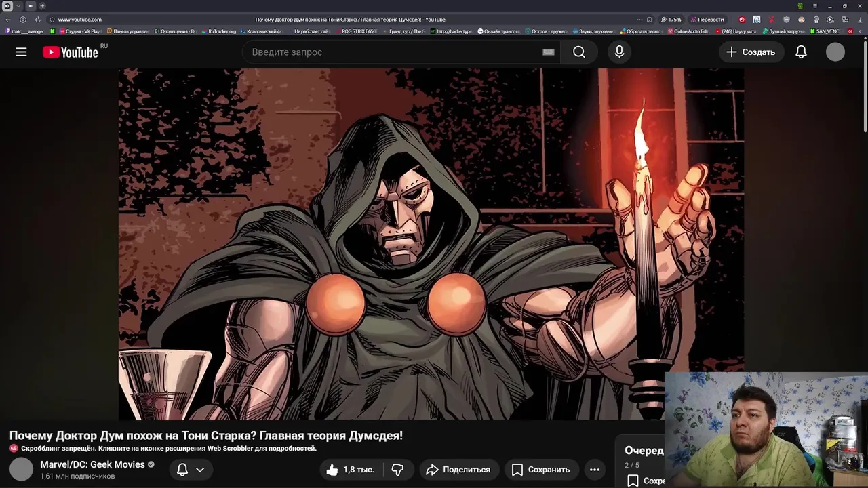Open the on-screen keyboard in search box

pyautogui.click(x=549, y=52)
